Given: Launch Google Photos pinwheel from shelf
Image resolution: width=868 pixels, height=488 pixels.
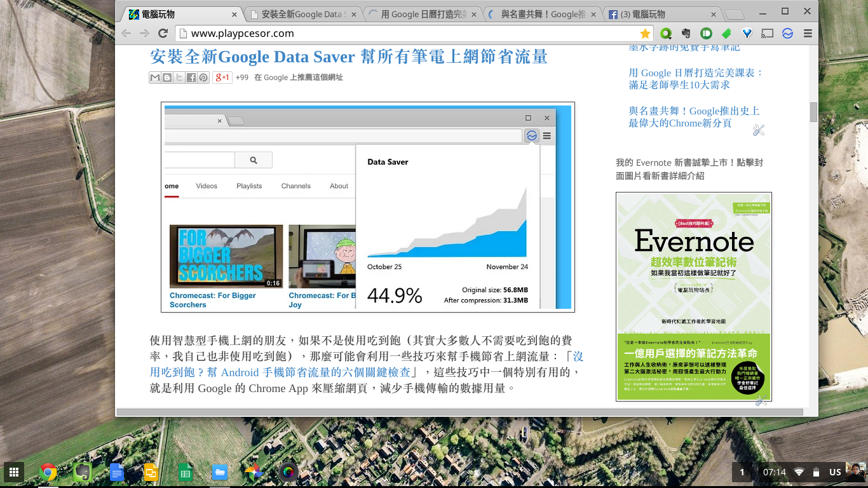Looking at the screenshot, I should pos(254,471).
